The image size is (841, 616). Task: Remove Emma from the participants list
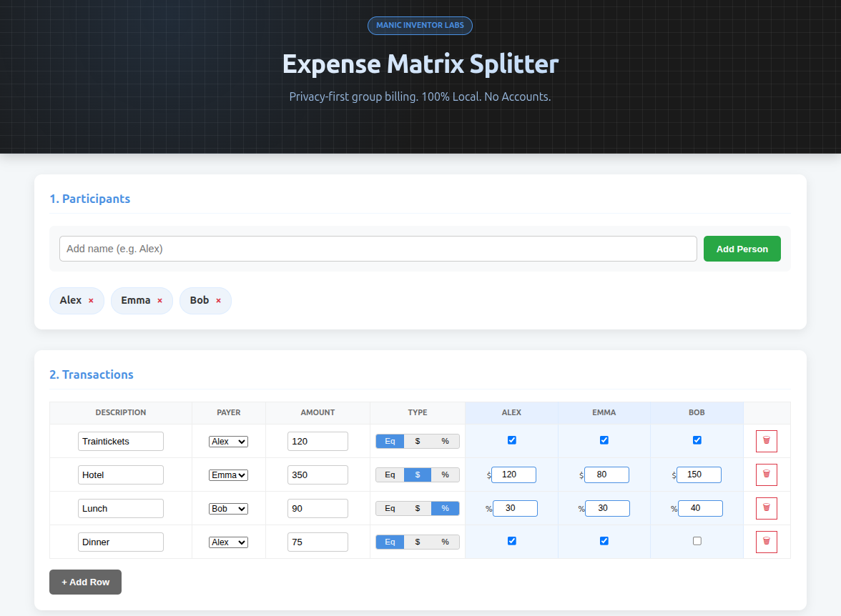click(159, 300)
